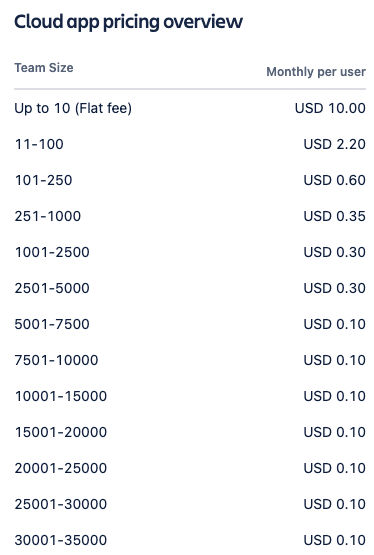Image resolution: width=374 pixels, height=555 pixels.
Task: Select the 5001-7500 team size row
Action: coord(190,324)
